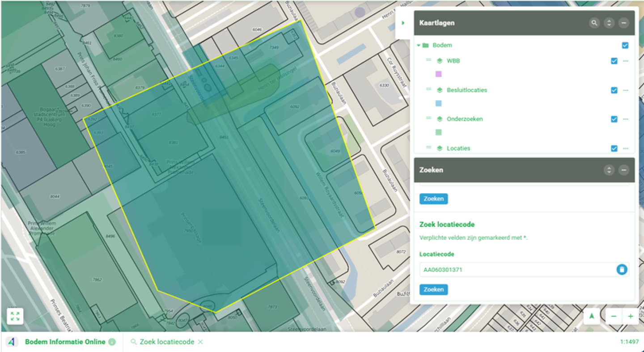Viewport: 644px width, 352px height.
Task: Expand or collapse the Zoeken panel
Action: tap(609, 170)
